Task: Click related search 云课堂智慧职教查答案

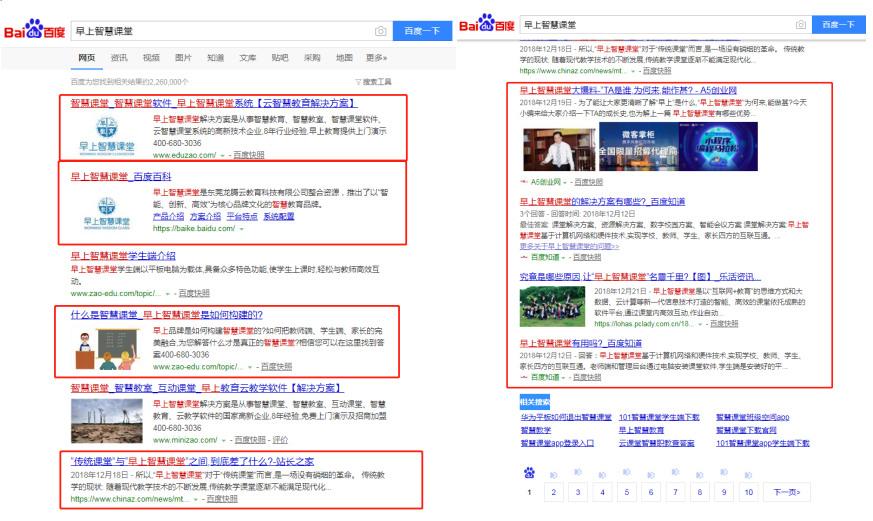Action: (x=656, y=443)
